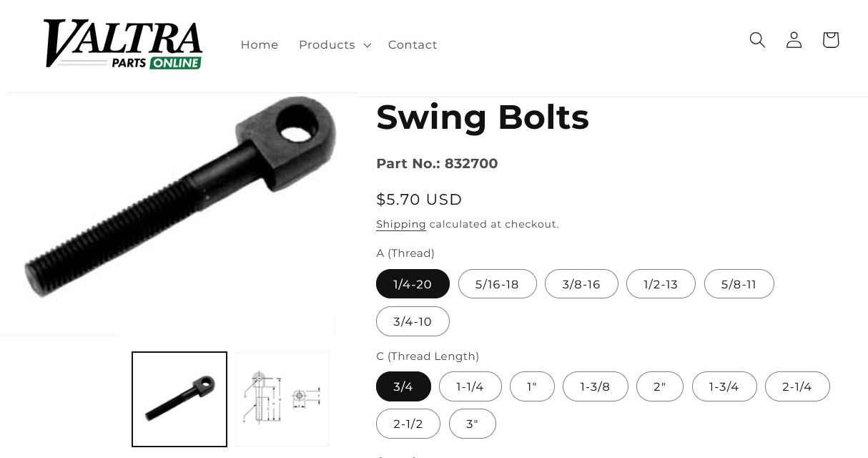Expand the Products dropdown menu
Screen dimensions: 868x458
coord(335,45)
